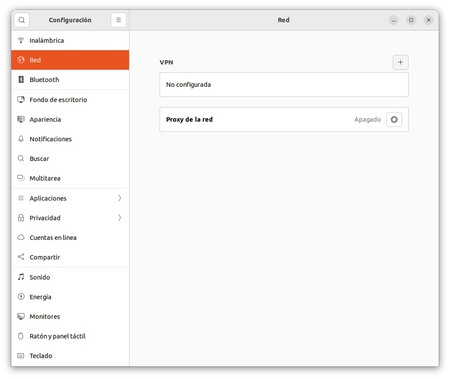Open the Sonido settings

click(x=70, y=277)
